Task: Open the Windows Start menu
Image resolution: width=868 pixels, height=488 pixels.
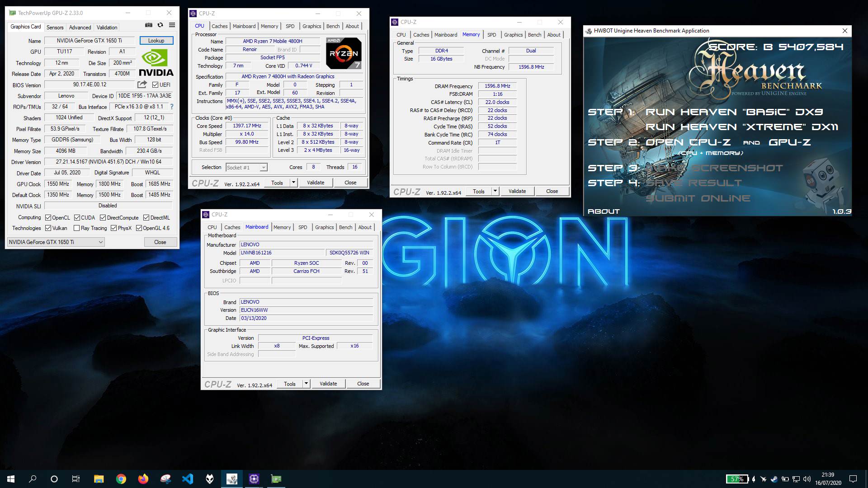Action: point(11,479)
